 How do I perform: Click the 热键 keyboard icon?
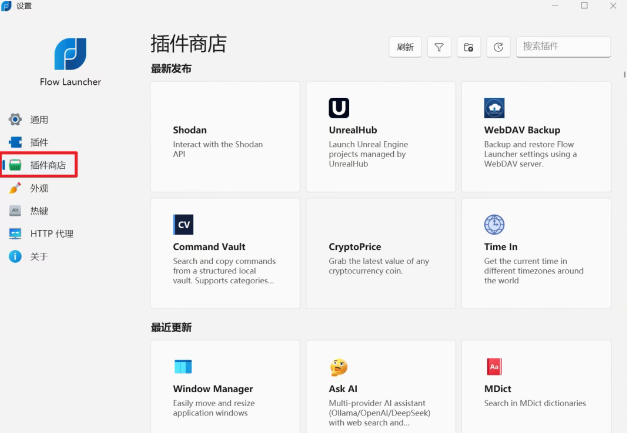pyautogui.click(x=15, y=211)
